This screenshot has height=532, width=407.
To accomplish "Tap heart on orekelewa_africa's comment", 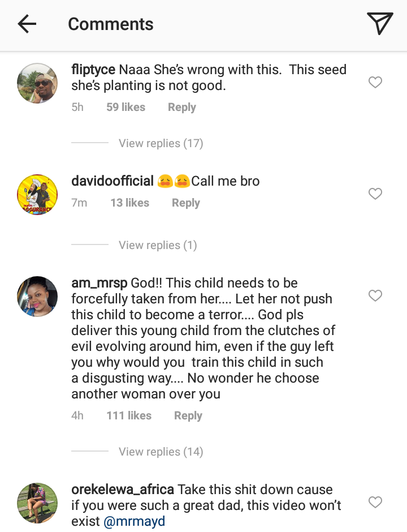I will click(375, 502).
